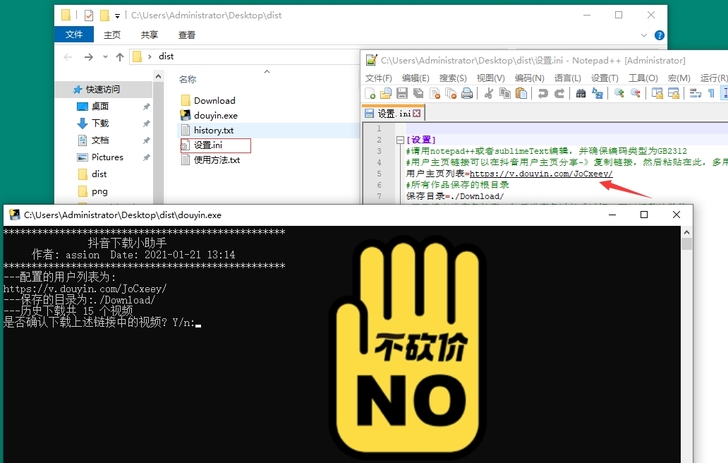Open 文件(F) menu in Notepad++
This screenshot has height=463, width=728.
click(x=379, y=78)
